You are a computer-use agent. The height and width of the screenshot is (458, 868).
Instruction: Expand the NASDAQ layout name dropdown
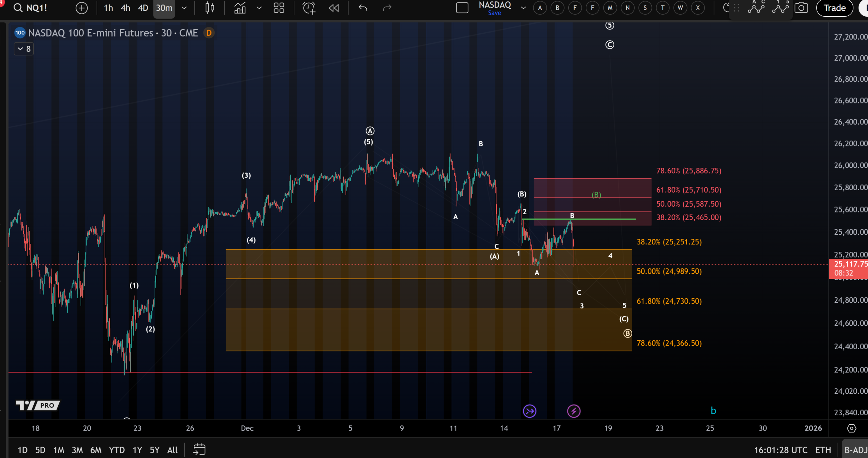tap(523, 8)
